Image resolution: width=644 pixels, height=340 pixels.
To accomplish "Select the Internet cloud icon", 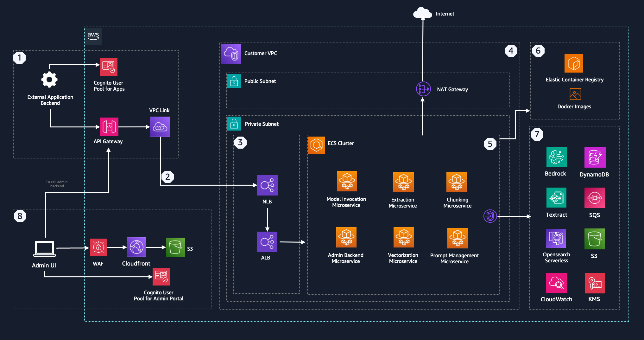I will tap(422, 13).
